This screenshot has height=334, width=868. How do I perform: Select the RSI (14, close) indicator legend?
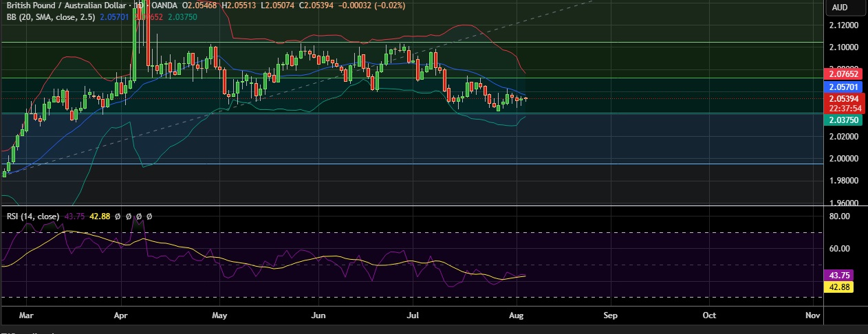pos(32,216)
